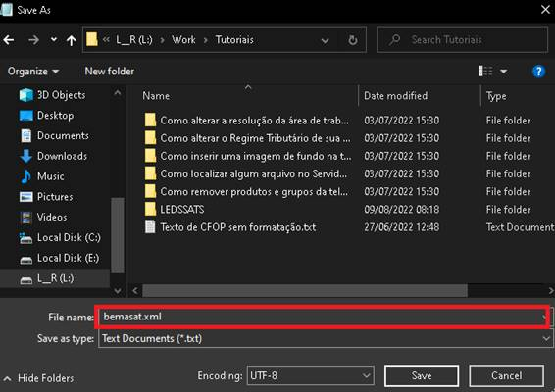555x392 pixels.
Task: Open the Downloads folder in sidebar
Action: (54, 156)
